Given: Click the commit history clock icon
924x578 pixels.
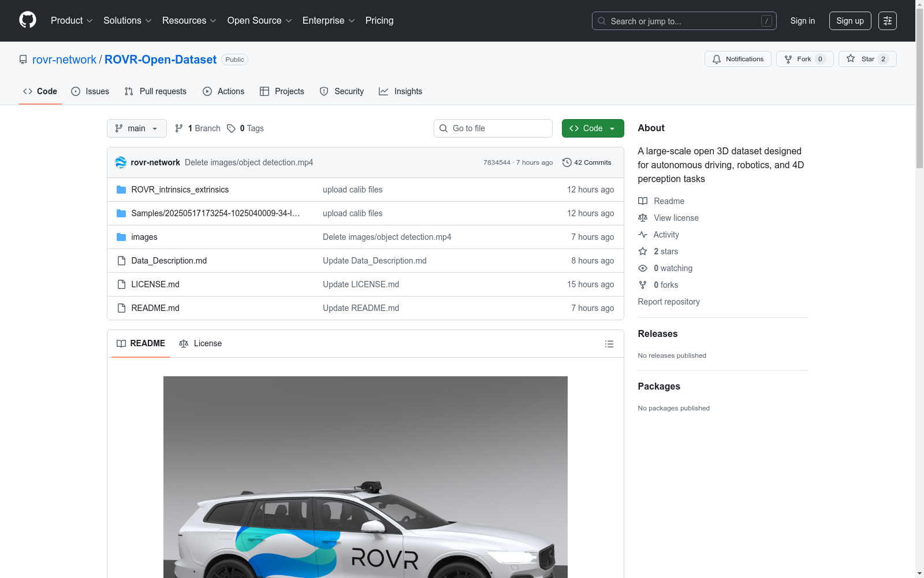Looking at the screenshot, I should (x=567, y=162).
